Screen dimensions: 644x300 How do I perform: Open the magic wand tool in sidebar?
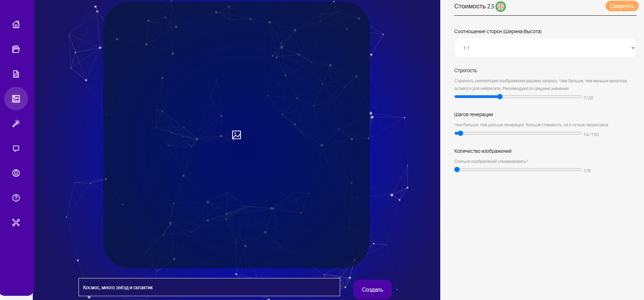[16, 123]
